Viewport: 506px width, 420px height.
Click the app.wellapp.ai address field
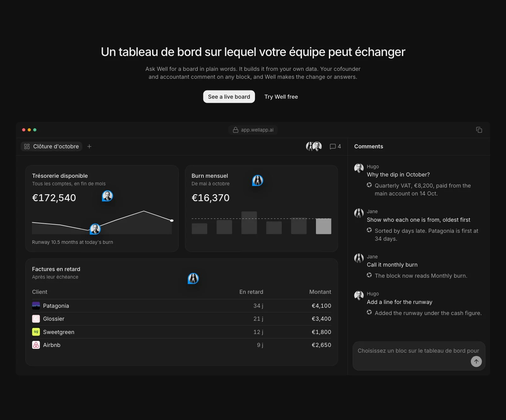coord(253,130)
